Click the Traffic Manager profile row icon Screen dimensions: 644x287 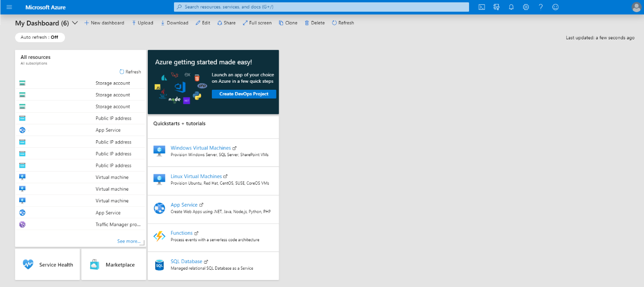click(x=22, y=224)
